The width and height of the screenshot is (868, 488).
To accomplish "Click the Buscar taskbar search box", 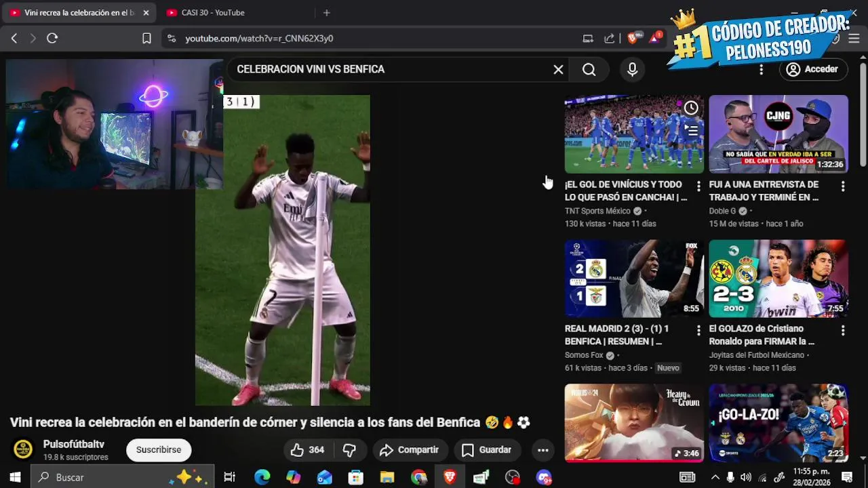I will 122,477.
